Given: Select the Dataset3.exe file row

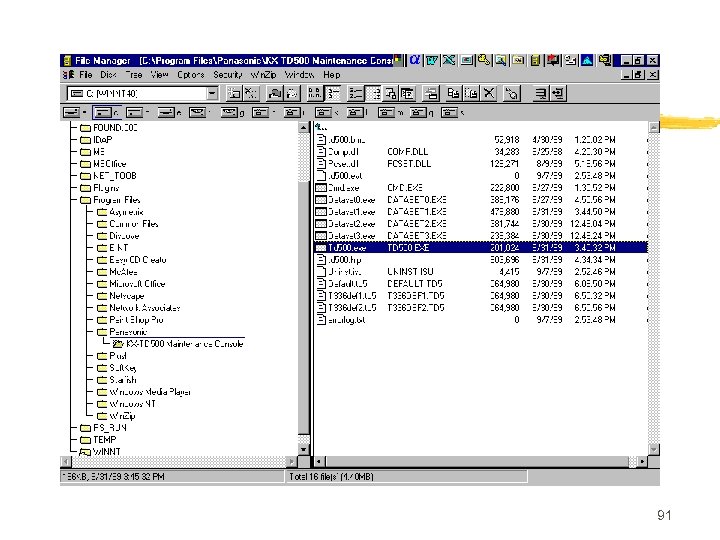Looking at the screenshot, I should [480, 236].
